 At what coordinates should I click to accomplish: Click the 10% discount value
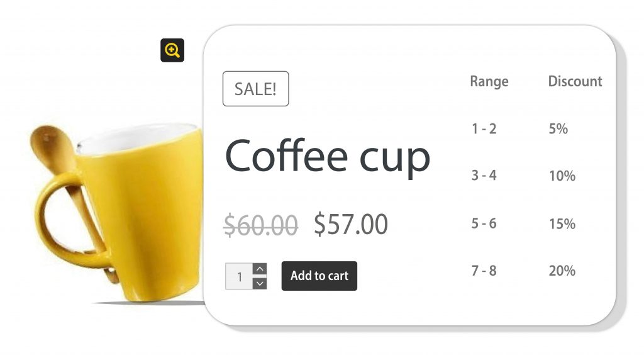tap(562, 176)
